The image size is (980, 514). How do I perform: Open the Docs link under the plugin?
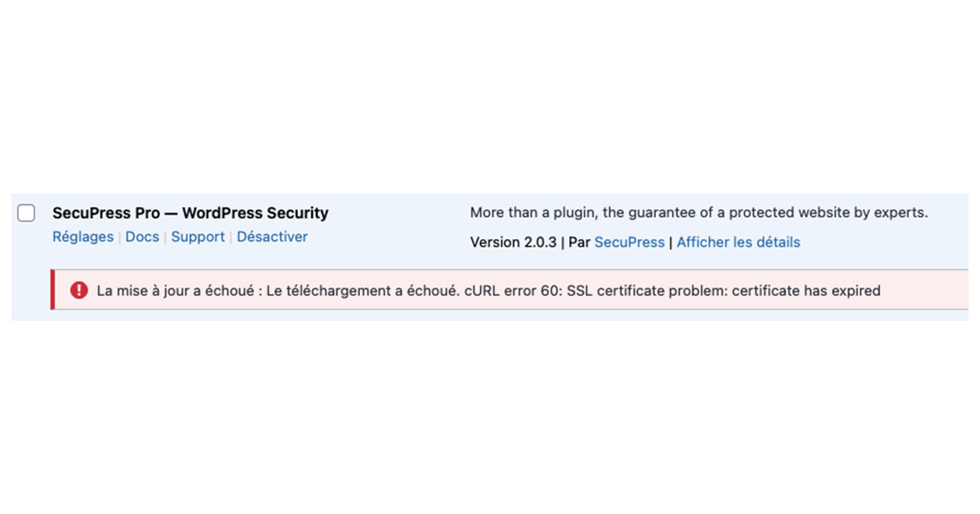pos(142,237)
